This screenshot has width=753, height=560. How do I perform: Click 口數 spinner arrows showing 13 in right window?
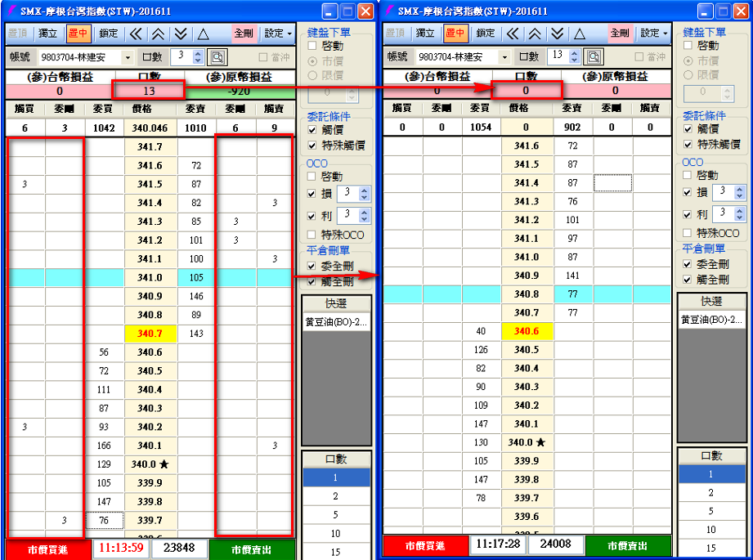[575, 56]
